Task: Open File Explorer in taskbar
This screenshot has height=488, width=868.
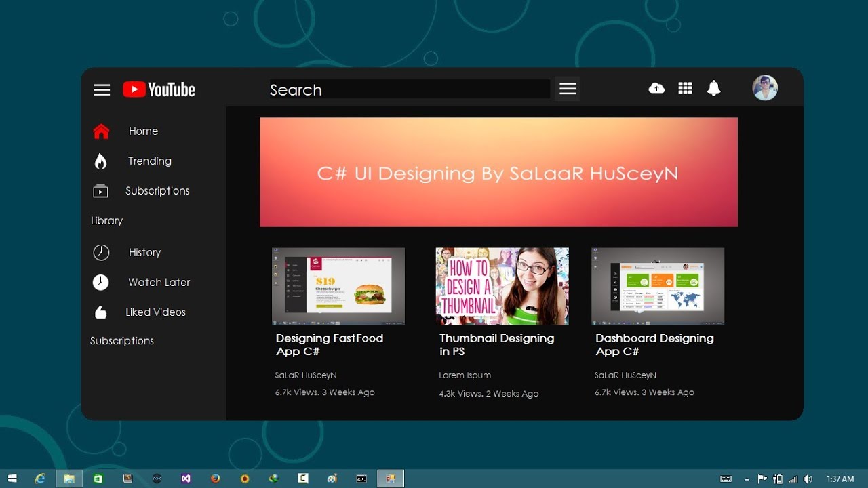Action: click(69, 479)
